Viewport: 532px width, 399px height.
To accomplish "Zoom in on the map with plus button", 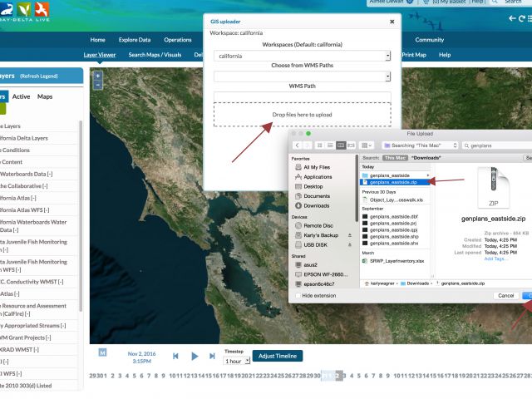I will click(98, 76).
